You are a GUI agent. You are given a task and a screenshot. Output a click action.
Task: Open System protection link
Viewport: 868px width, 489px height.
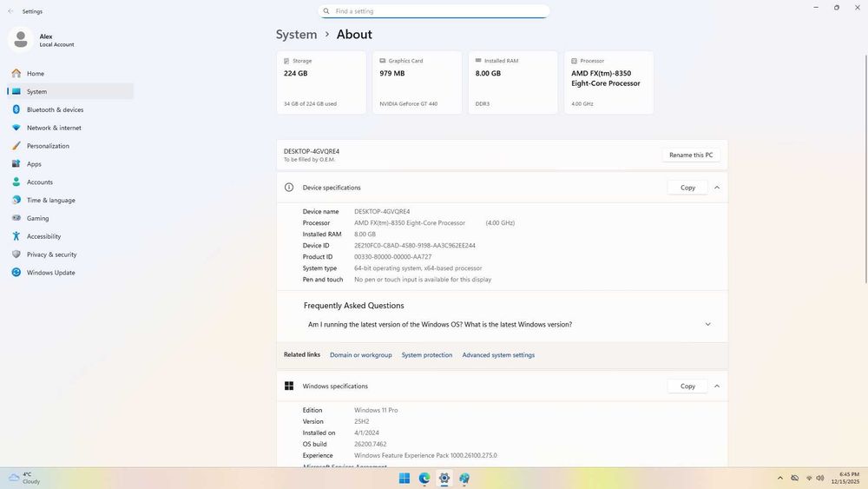pos(427,355)
